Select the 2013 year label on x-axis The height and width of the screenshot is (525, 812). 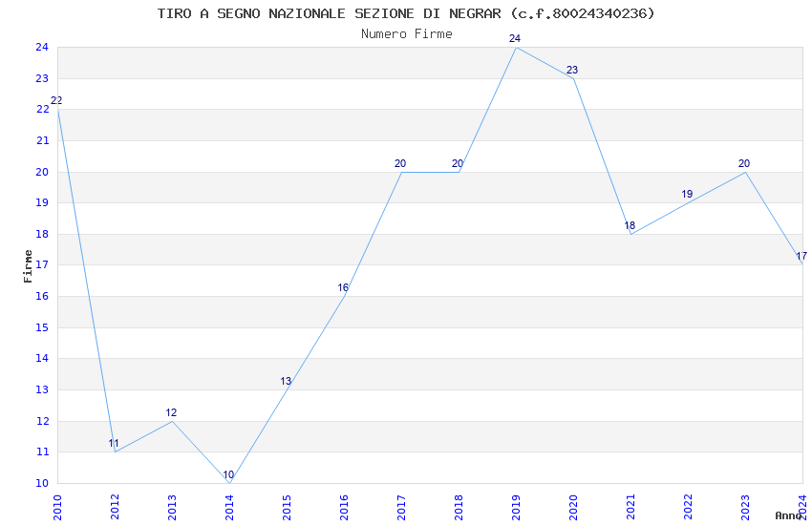173,507
